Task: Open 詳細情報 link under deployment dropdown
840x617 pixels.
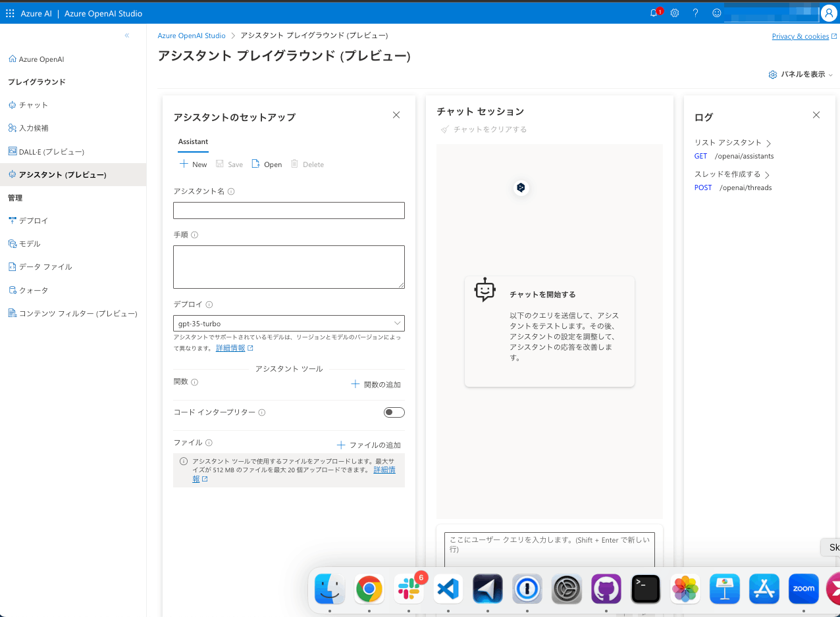Action: (x=234, y=348)
